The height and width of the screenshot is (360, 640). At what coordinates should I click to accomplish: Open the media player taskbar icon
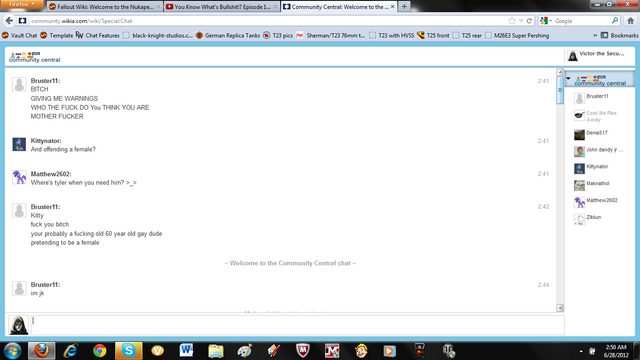[x=390, y=351]
